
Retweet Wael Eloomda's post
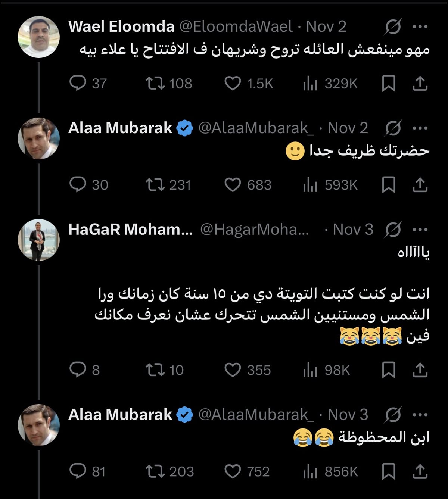(x=155, y=83)
